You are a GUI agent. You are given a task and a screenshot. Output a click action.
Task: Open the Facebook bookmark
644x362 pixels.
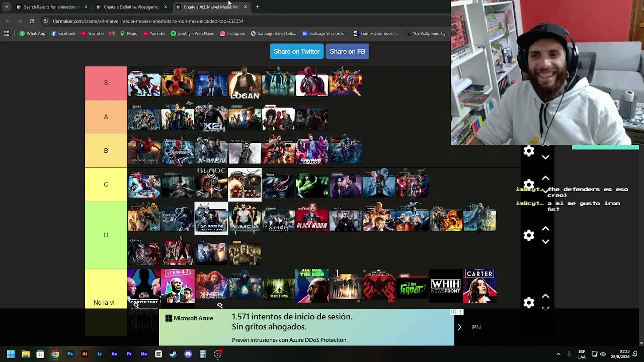63,34
